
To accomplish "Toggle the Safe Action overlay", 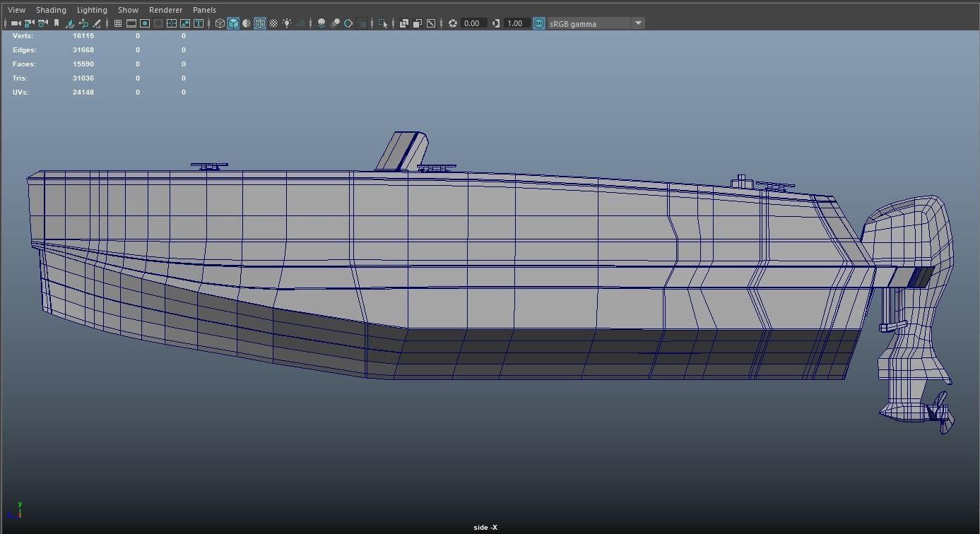I will 185,23.
